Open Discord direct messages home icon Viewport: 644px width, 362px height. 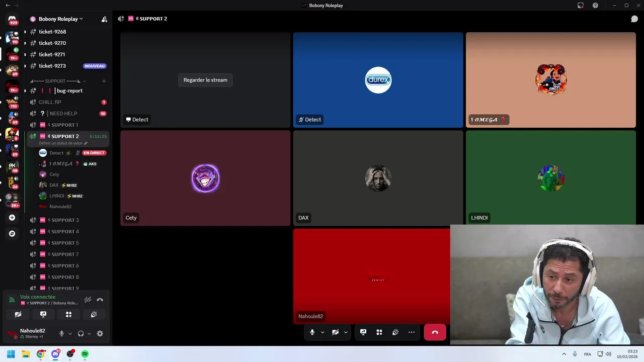[x=12, y=19]
